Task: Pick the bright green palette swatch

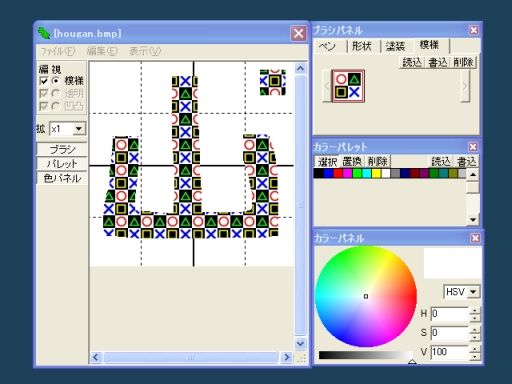Action: (x=357, y=173)
